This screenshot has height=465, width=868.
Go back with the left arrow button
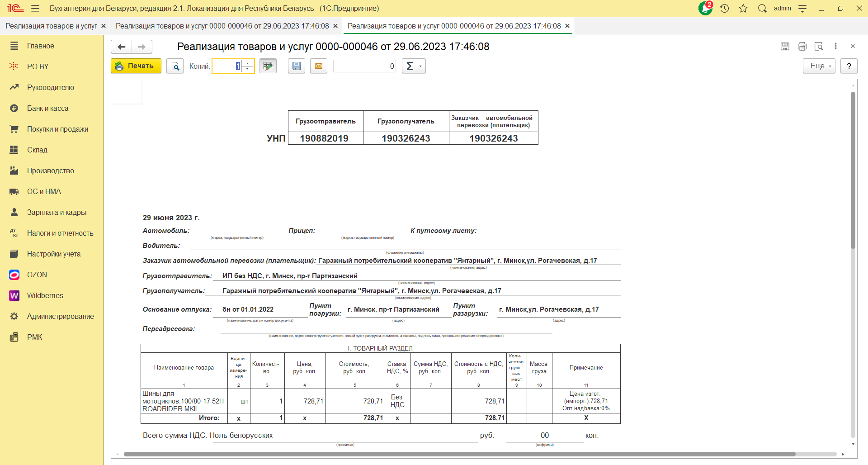pyautogui.click(x=121, y=47)
